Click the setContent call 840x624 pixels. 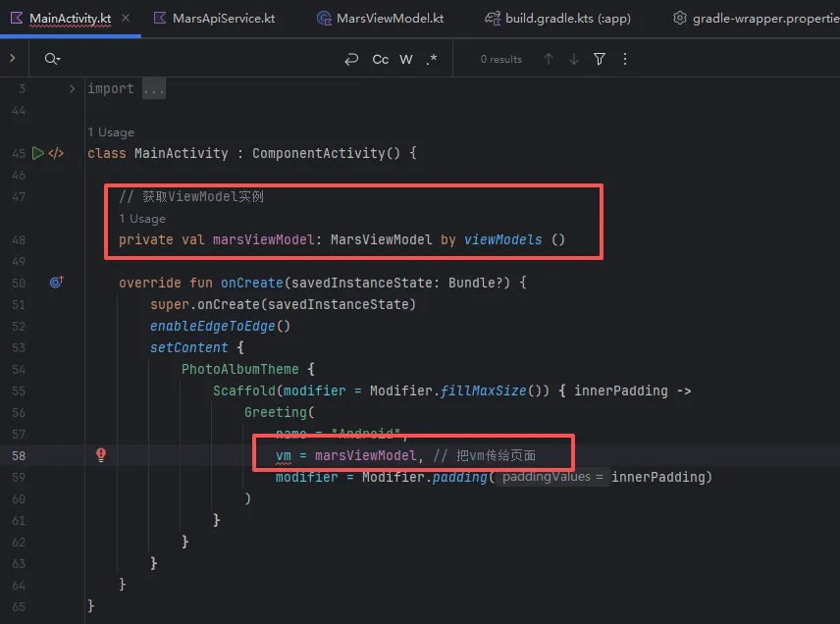[x=189, y=347]
